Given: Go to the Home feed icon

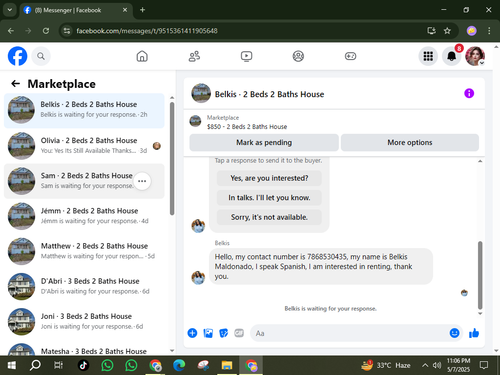Looking at the screenshot, I should (x=142, y=56).
